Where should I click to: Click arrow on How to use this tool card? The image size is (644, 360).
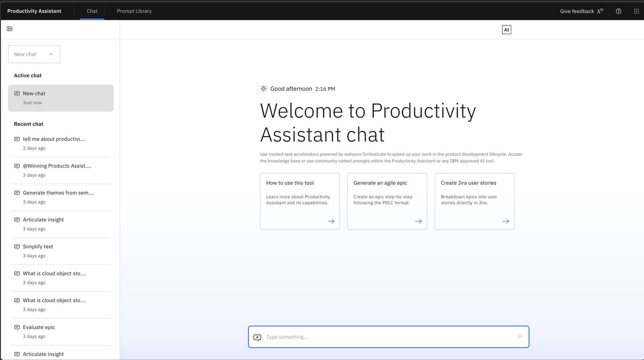tap(331, 221)
